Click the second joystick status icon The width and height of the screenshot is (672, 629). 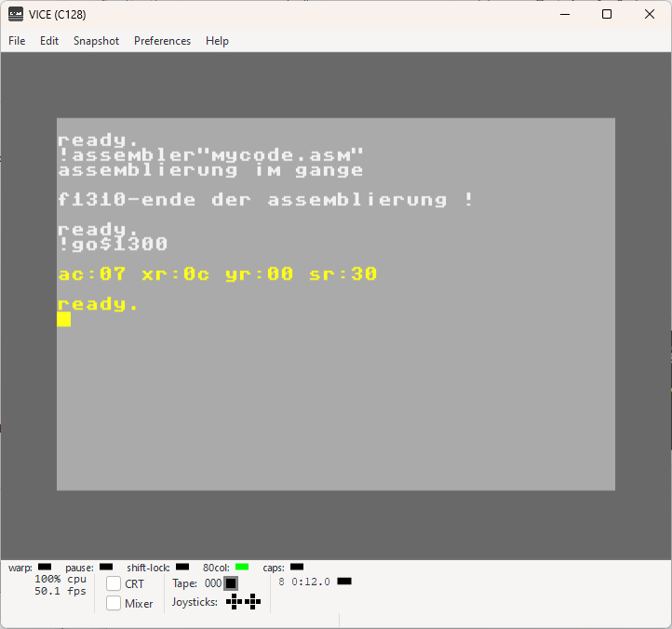tap(252, 602)
